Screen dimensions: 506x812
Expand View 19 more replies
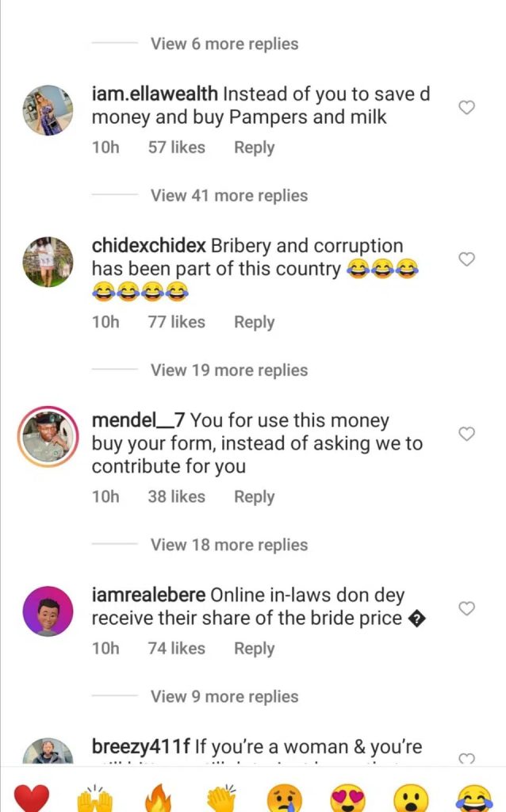pyautogui.click(x=229, y=370)
